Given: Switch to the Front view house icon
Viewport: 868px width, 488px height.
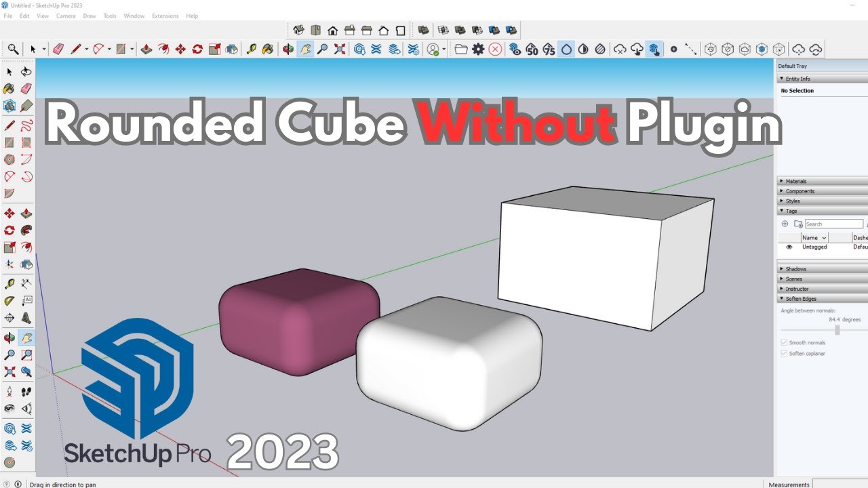Looking at the screenshot, I should click(x=332, y=30).
